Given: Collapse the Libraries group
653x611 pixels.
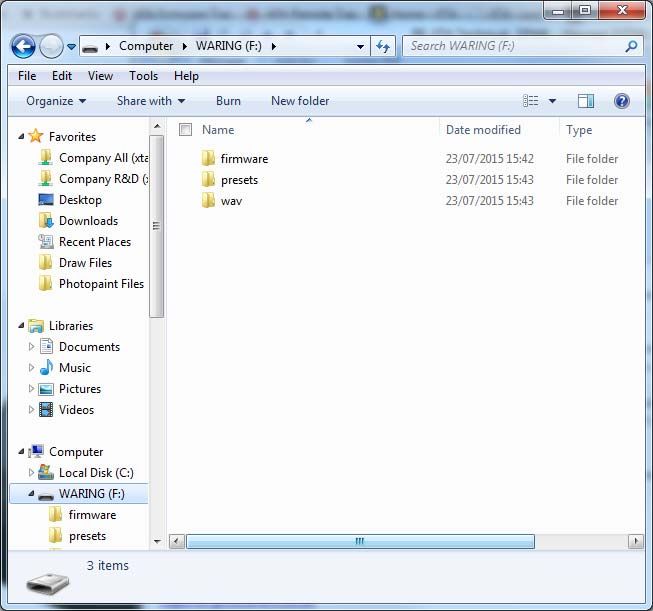Looking at the screenshot, I should 21,325.
